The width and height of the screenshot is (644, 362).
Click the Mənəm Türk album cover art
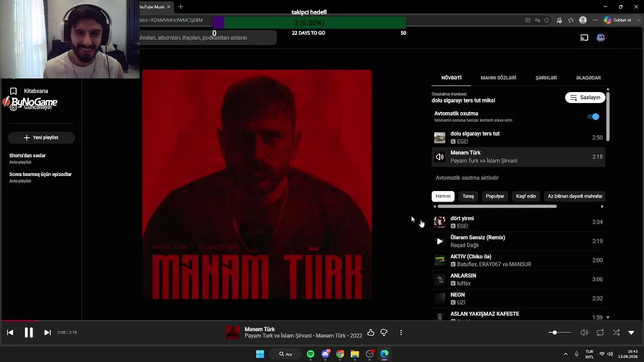point(257,185)
